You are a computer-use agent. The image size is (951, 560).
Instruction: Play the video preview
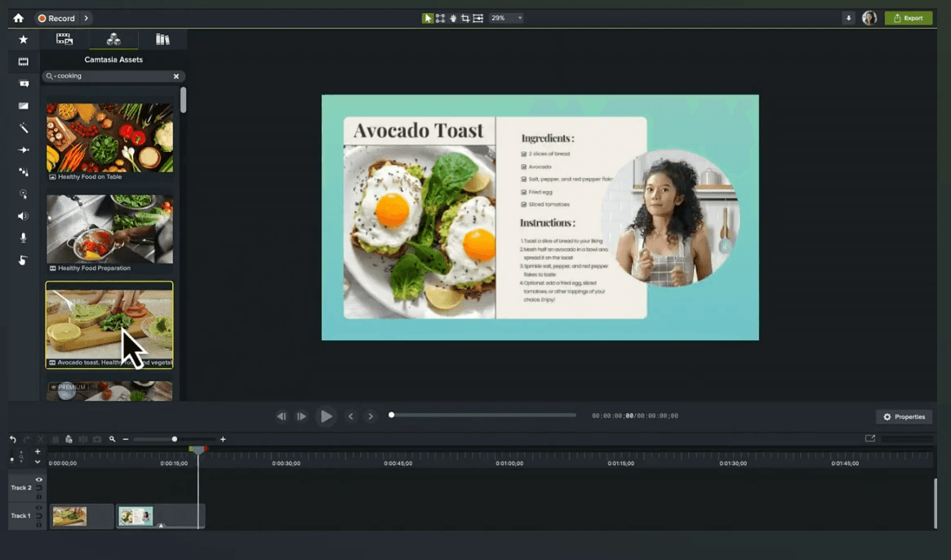[326, 416]
